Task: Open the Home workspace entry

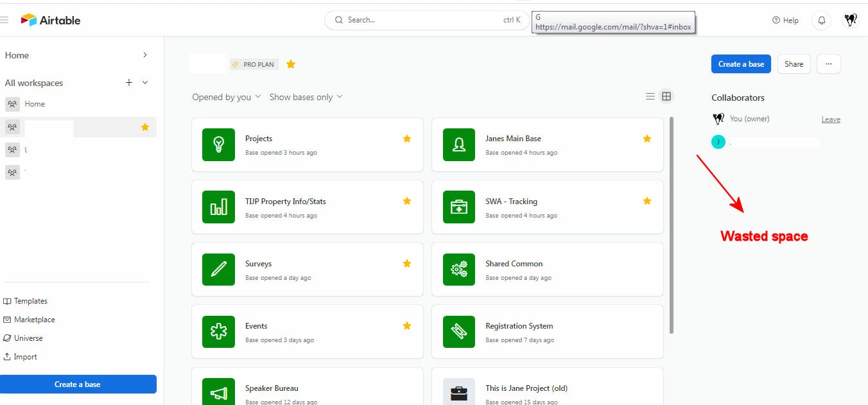Action: tap(78, 104)
